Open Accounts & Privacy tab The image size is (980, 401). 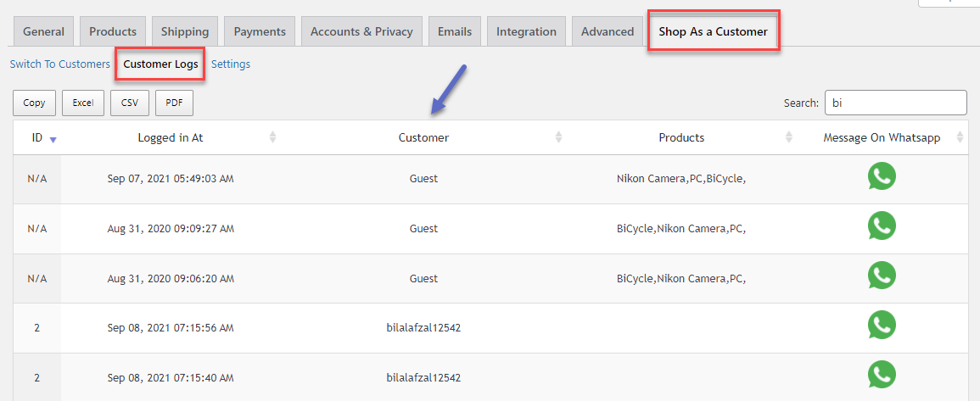pos(361,31)
